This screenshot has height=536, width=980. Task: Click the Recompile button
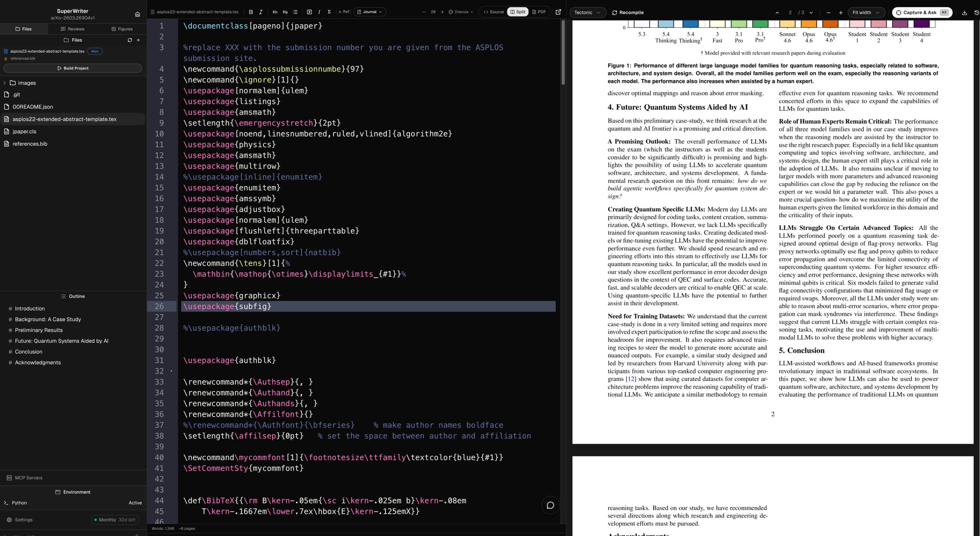coord(628,13)
